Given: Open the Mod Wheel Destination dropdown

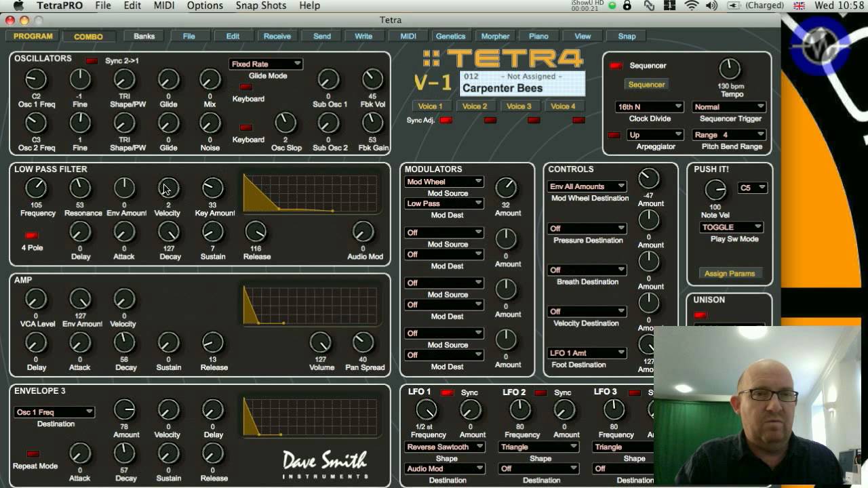Looking at the screenshot, I should 587,186.
